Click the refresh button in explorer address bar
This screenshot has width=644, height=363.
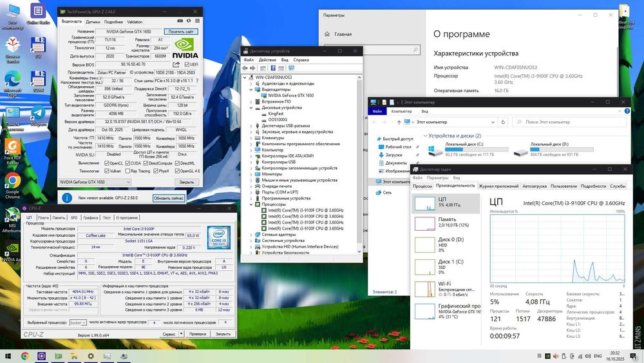point(503,122)
